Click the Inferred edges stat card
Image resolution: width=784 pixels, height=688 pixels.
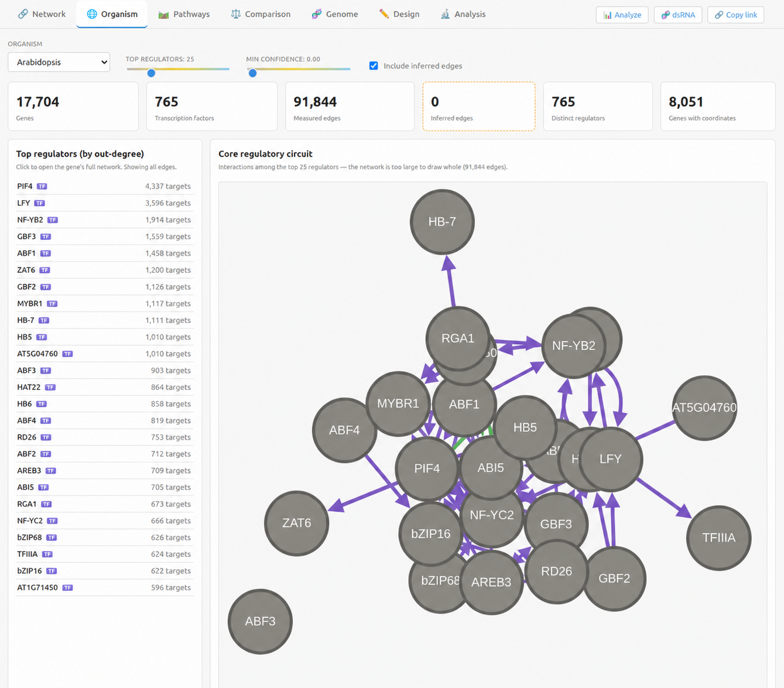478,106
